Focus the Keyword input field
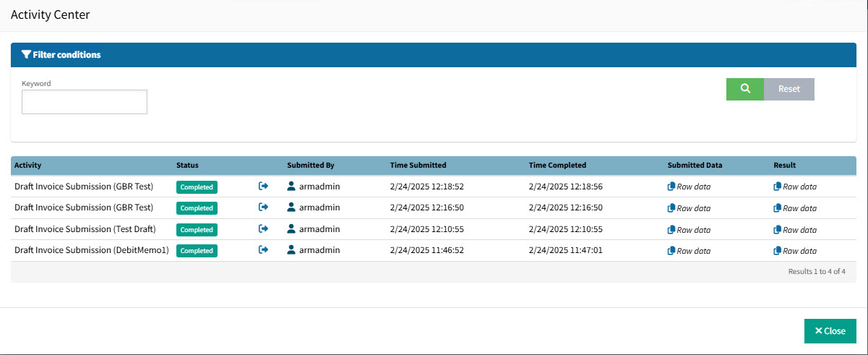This screenshot has width=868, height=355. coord(85,102)
